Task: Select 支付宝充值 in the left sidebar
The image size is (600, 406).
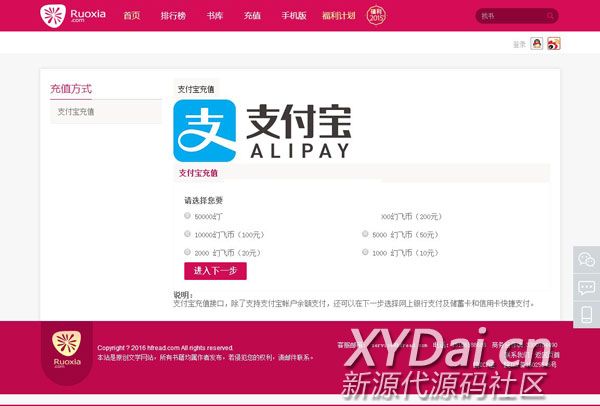Action: (x=106, y=112)
